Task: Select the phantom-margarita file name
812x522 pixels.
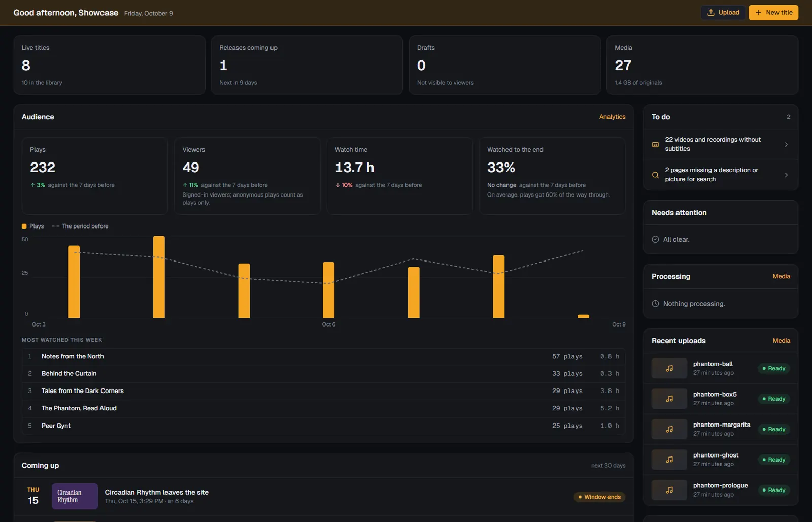Action: click(721, 425)
